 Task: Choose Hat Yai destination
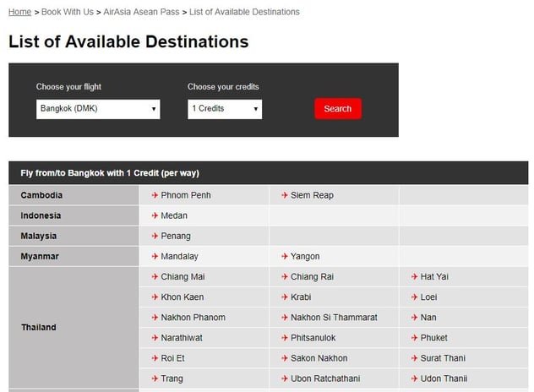click(434, 276)
